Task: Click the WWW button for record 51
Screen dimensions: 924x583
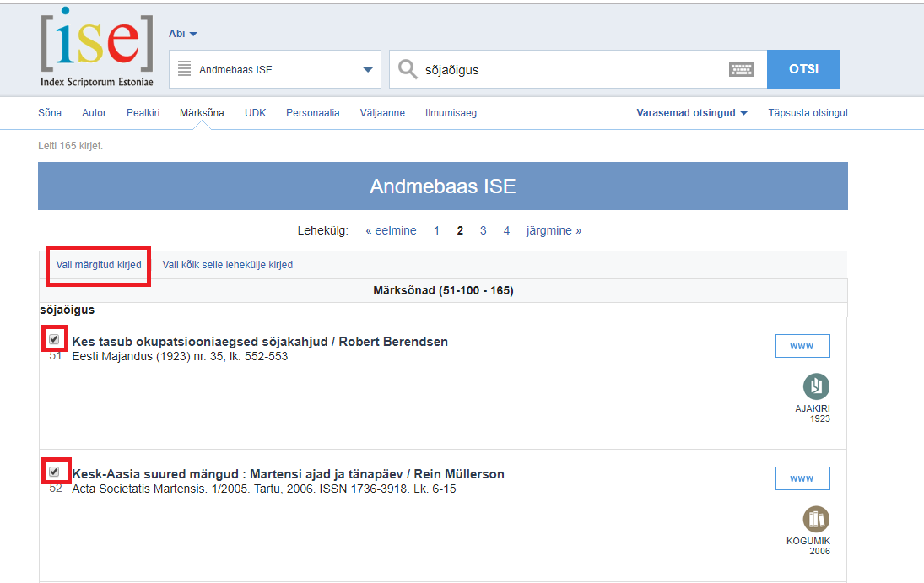Action: pyautogui.click(x=802, y=346)
